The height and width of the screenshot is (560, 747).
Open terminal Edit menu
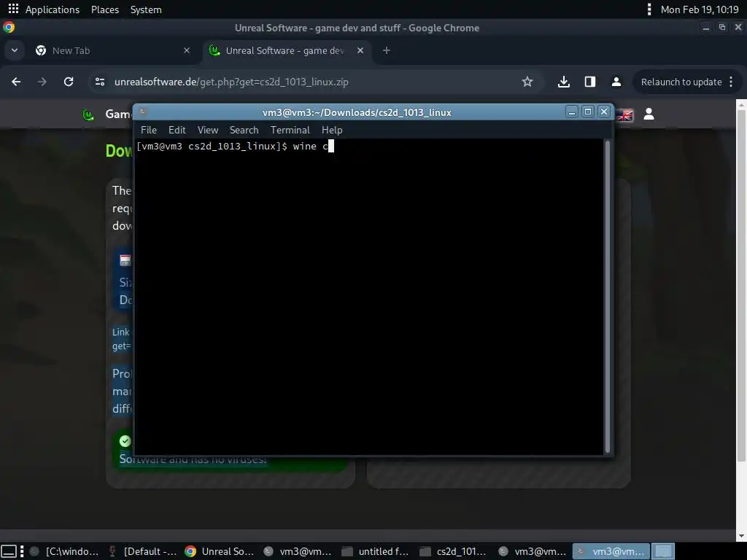pos(177,130)
